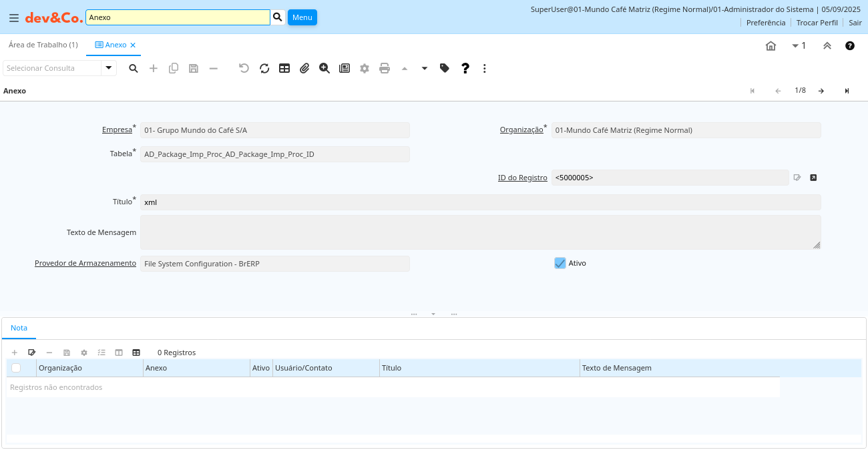868x450 pixels.
Task: Expand the Selecionar Consulta dropdown
Action: (109, 68)
